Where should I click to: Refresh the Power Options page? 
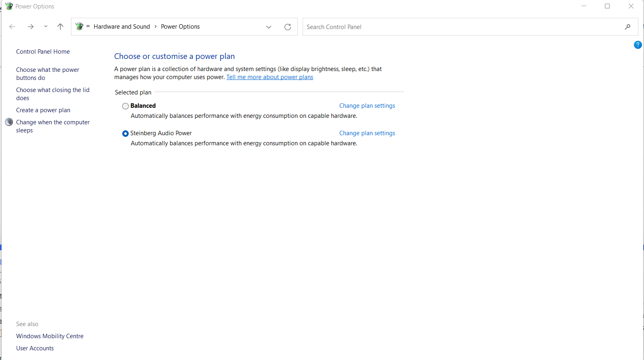pos(288,27)
